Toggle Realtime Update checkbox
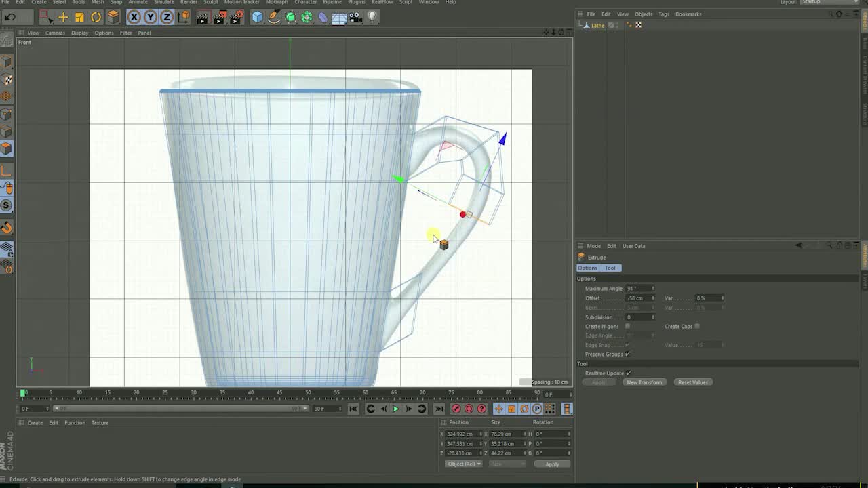 pos(629,373)
